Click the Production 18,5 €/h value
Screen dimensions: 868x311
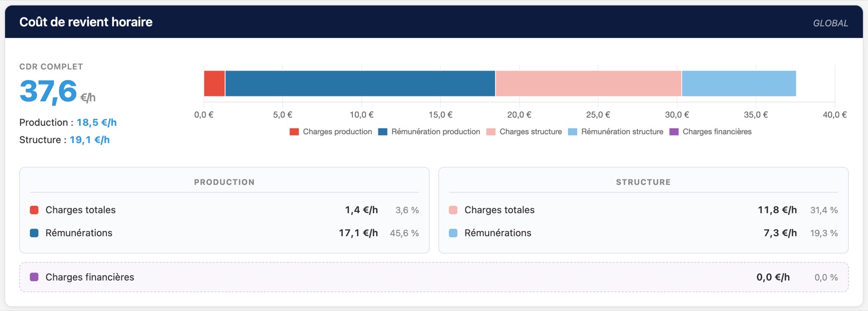(x=97, y=122)
